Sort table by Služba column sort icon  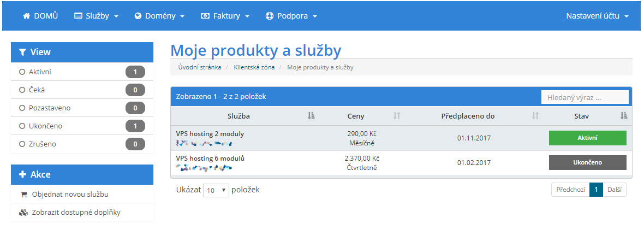click(311, 116)
